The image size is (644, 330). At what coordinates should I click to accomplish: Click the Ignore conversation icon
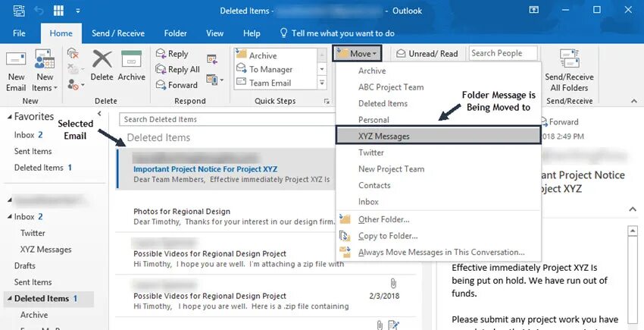[x=73, y=54]
